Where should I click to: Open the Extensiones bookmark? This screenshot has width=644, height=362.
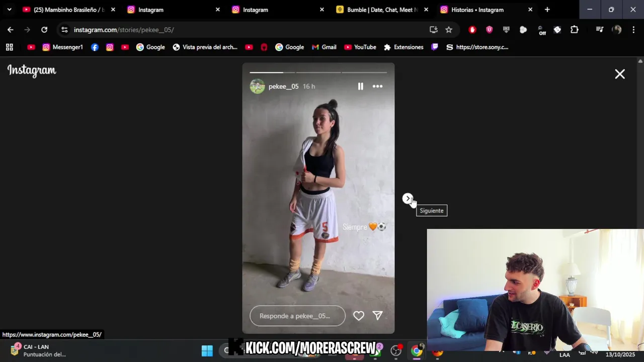coord(404,47)
